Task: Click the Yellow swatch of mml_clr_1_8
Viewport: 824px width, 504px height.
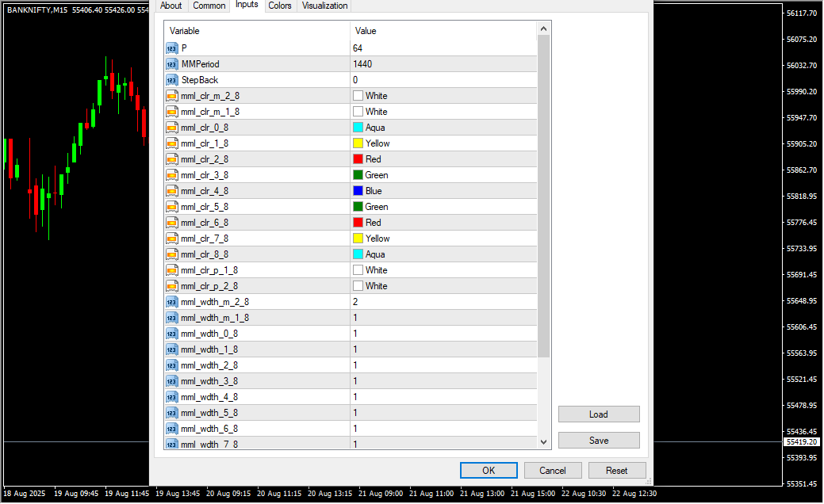Action: (358, 143)
